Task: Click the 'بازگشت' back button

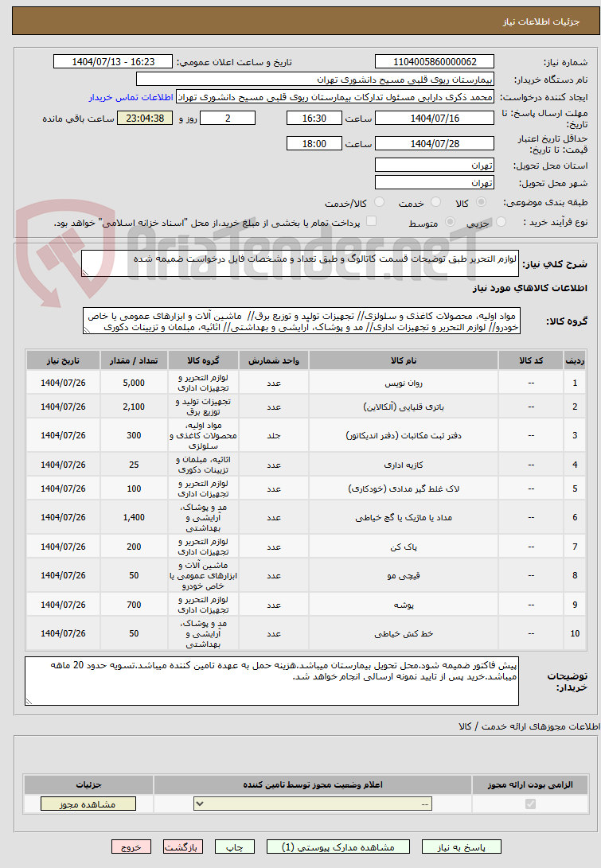Action: pyautogui.click(x=183, y=847)
